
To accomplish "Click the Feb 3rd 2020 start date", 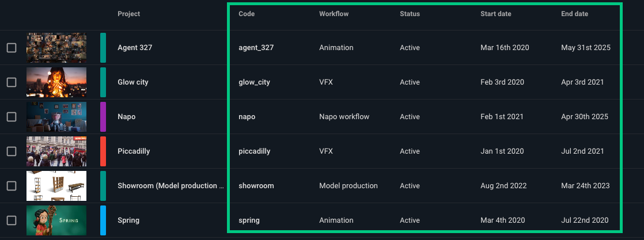I will [x=502, y=82].
